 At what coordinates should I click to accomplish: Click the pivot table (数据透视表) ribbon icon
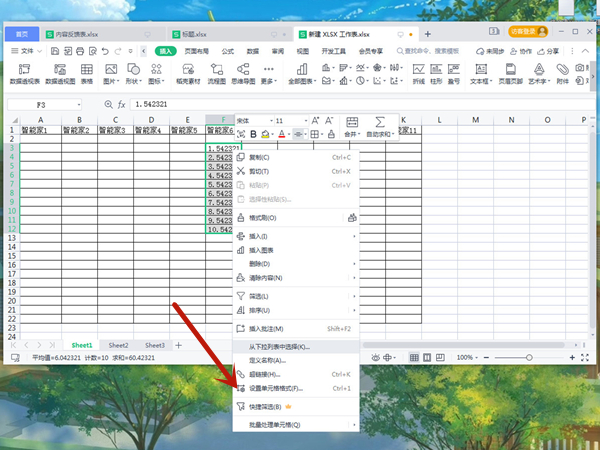(24, 70)
